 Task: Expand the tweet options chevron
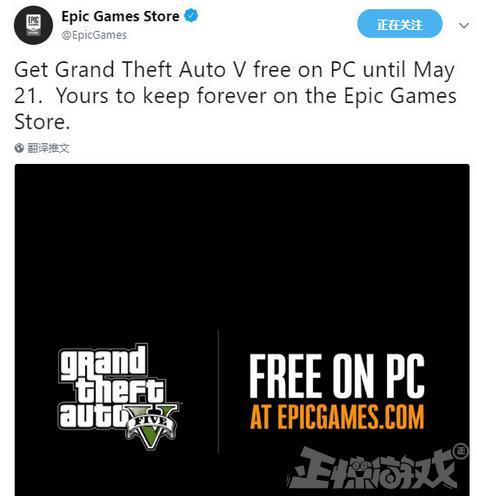[464, 25]
